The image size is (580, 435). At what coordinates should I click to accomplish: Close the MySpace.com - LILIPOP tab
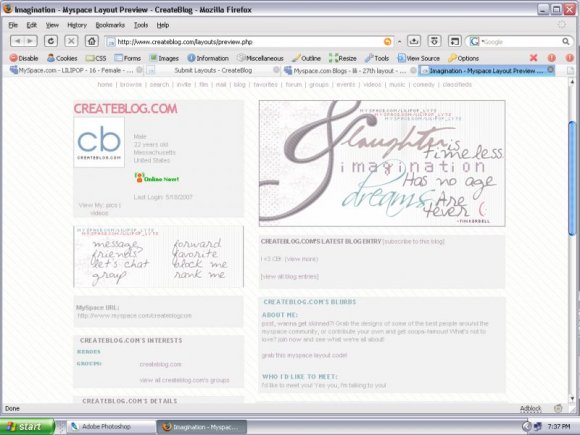pos(139,70)
